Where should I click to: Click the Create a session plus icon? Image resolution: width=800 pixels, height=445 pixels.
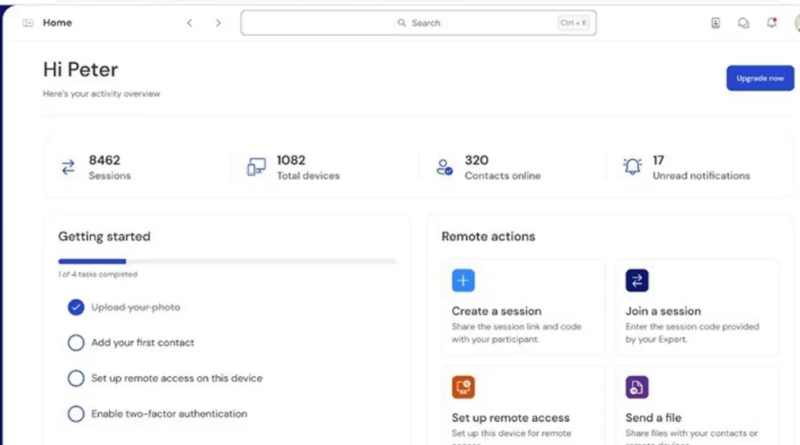(463, 280)
